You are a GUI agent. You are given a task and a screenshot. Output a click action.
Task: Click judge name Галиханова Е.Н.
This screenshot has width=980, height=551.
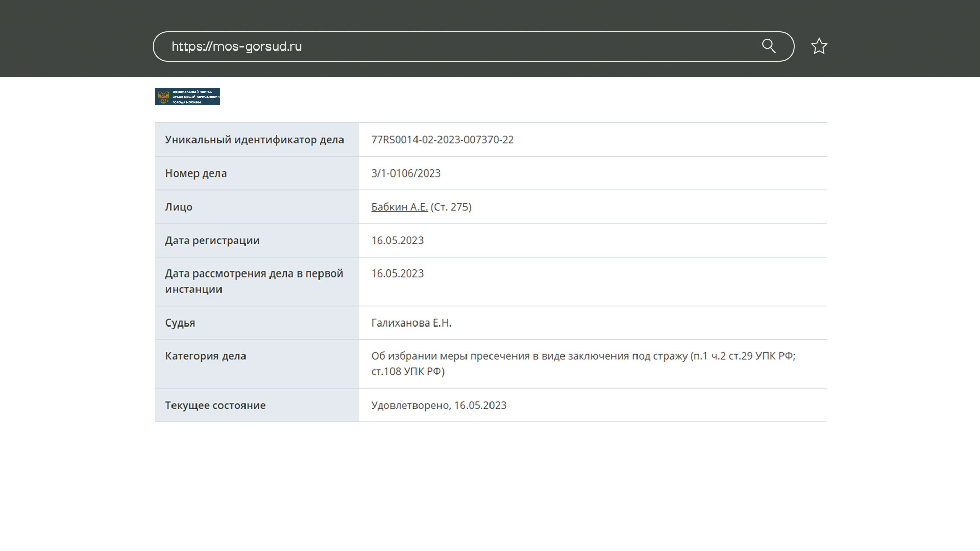[411, 323]
